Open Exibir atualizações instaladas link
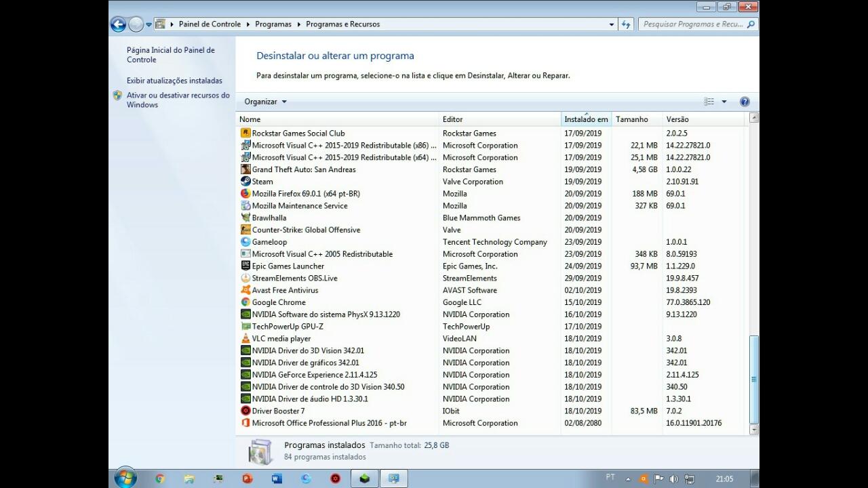 pos(174,81)
